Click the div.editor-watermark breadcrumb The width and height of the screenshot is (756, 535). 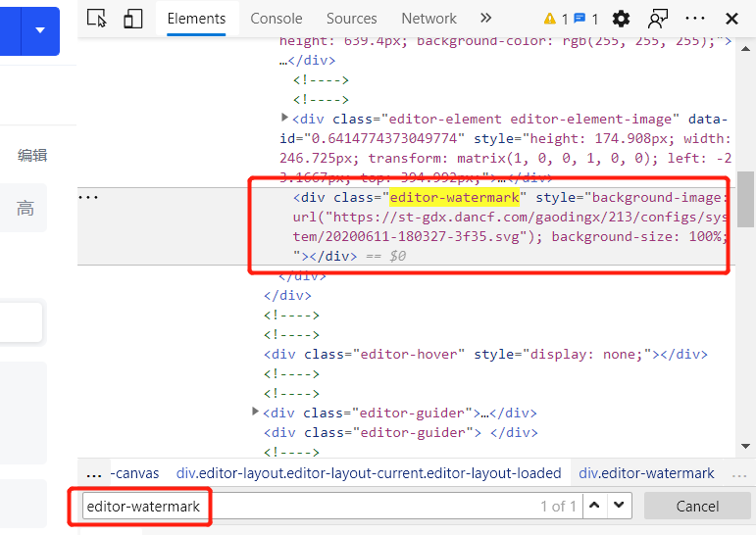coord(646,473)
